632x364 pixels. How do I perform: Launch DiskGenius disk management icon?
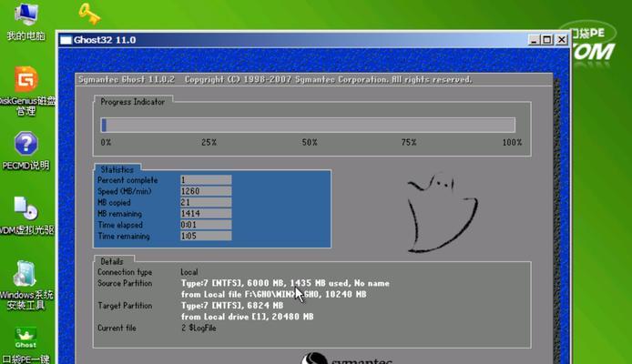pyautogui.click(x=26, y=91)
